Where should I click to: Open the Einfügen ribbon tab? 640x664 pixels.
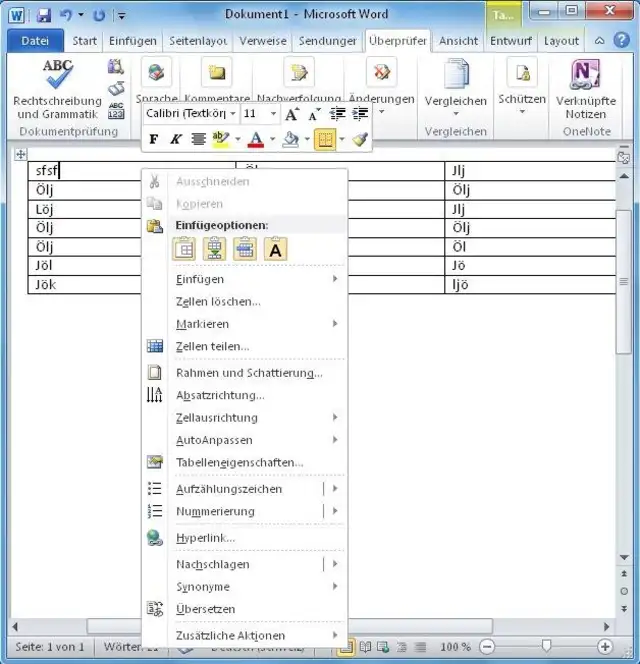[x=133, y=41]
